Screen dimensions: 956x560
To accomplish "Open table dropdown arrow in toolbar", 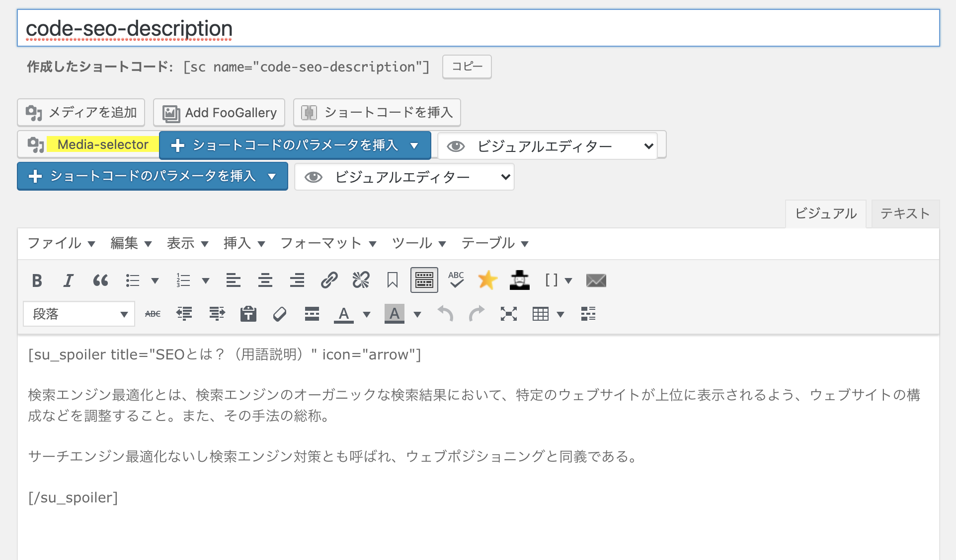I will click(560, 314).
